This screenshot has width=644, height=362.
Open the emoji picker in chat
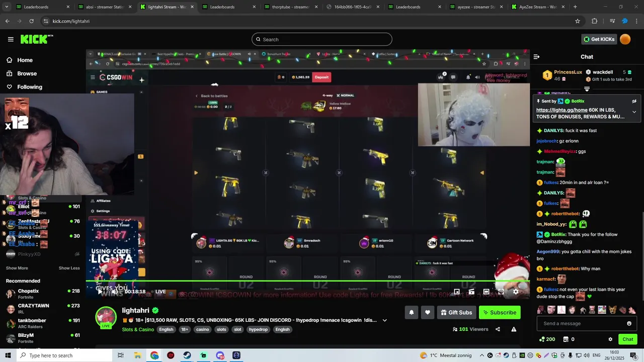629,323
